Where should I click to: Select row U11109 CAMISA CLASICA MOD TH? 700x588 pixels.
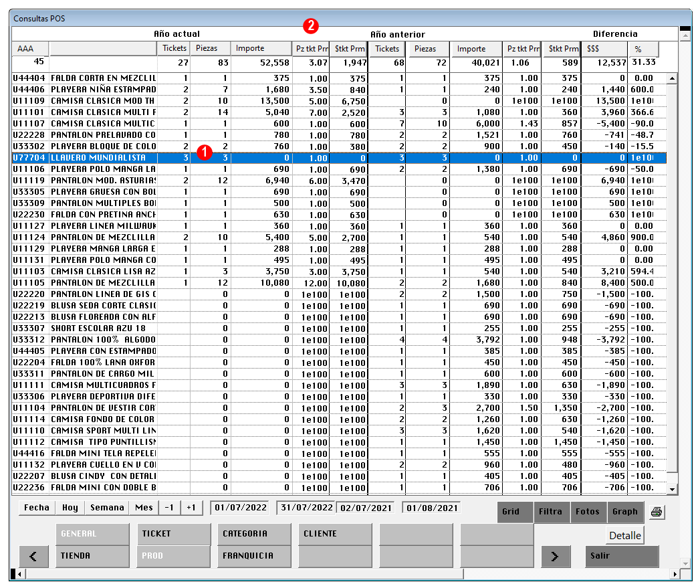339,101
